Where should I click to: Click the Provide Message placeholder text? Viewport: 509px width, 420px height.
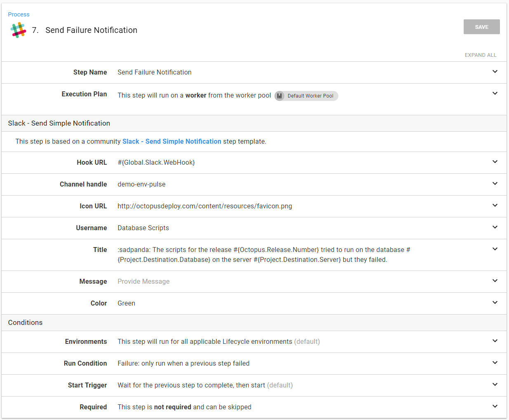tap(143, 282)
